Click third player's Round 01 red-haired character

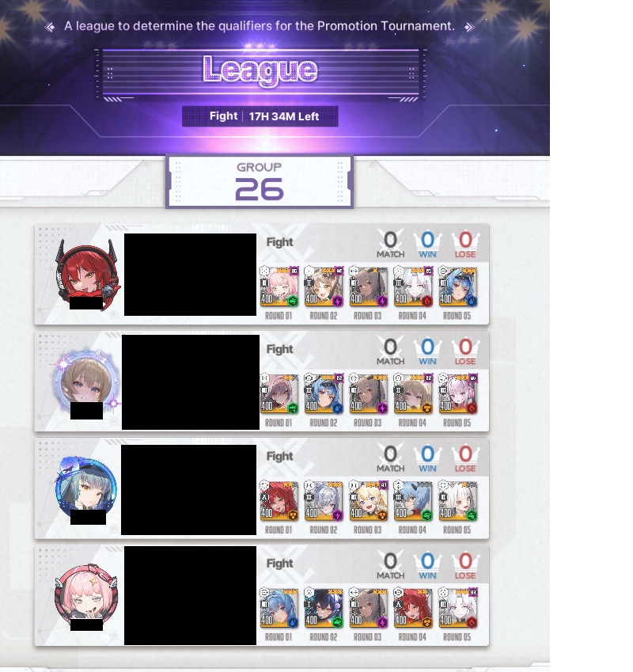point(279,501)
